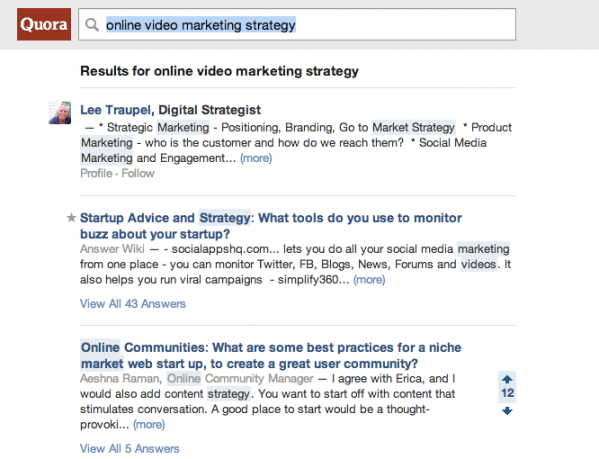Image resolution: width=599 pixels, height=459 pixels.
Task: Expand (more) in socialappshq answer wiki
Action: [x=369, y=280]
